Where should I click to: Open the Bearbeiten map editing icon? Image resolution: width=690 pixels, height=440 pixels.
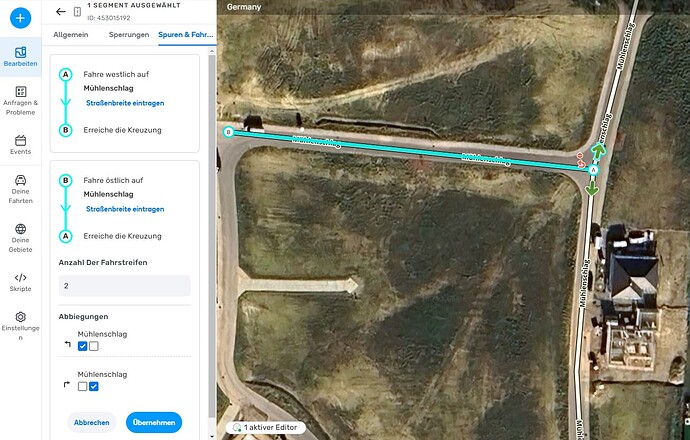click(x=21, y=52)
